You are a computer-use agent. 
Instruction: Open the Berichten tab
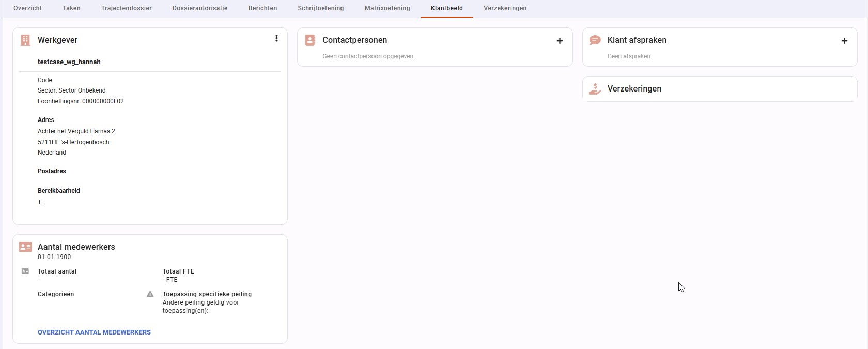tap(263, 8)
